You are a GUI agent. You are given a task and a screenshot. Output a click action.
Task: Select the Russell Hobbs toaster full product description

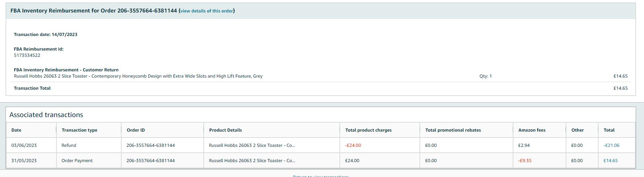tap(138, 76)
